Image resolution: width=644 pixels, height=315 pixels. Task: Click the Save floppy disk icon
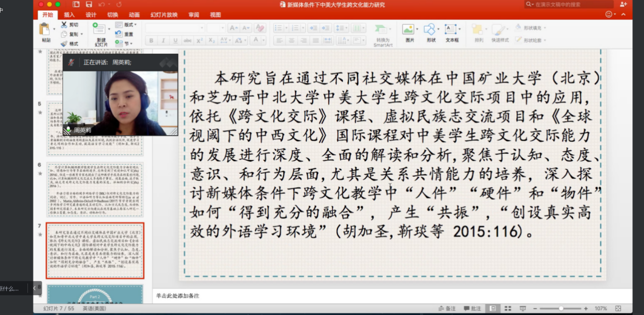tap(89, 5)
